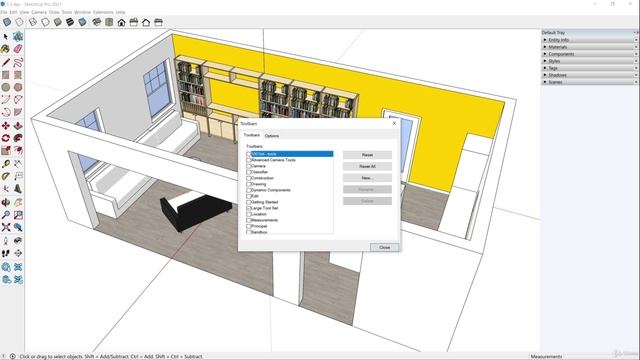Expand the Shadows tray panel

tap(590, 75)
